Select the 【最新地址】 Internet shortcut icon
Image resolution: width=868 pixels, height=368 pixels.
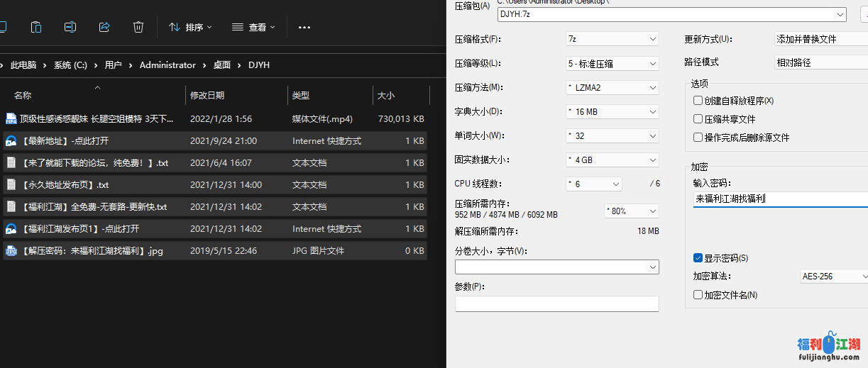pos(11,141)
